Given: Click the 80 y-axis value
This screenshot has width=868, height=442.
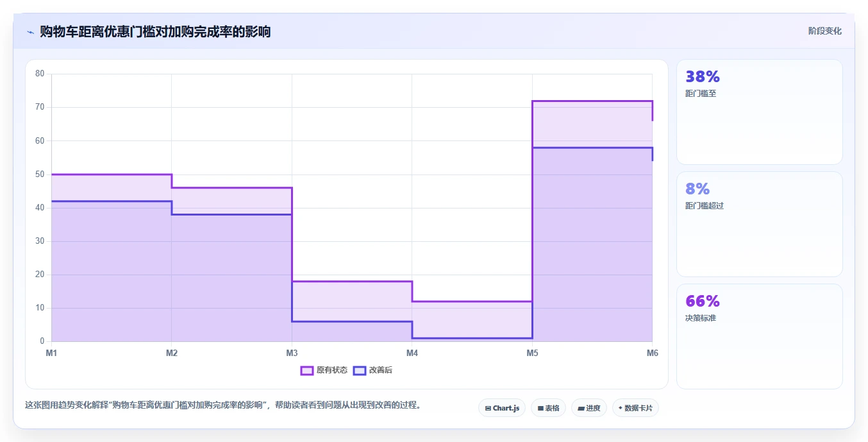Looking at the screenshot, I should [x=40, y=74].
